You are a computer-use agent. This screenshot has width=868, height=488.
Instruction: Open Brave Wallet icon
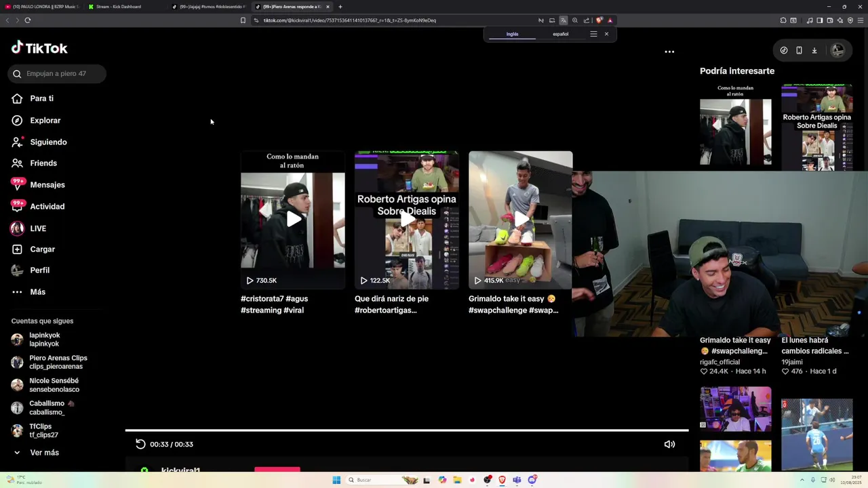click(x=830, y=20)
